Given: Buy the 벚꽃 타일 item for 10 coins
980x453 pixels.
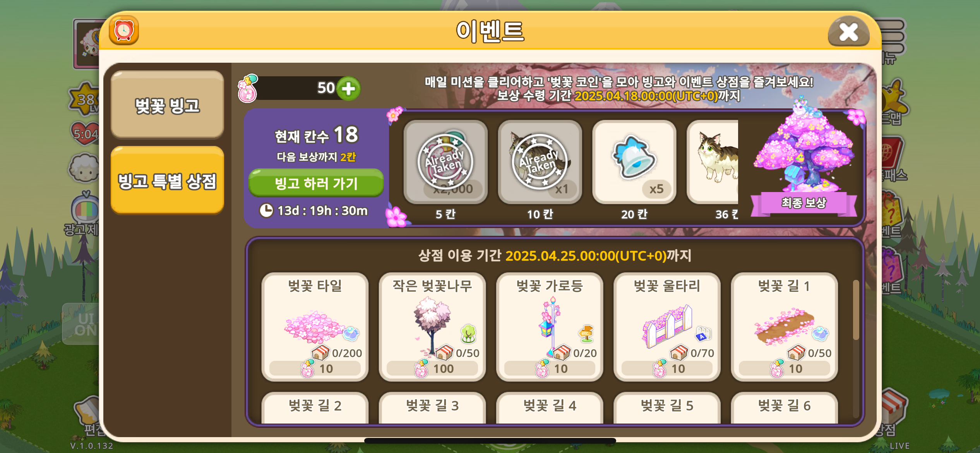Looking at the screenshot, I should coord(315,327).
